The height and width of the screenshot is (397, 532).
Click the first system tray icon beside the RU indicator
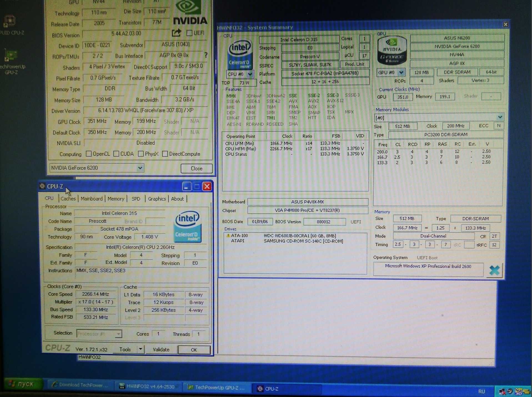pos(502,391)
